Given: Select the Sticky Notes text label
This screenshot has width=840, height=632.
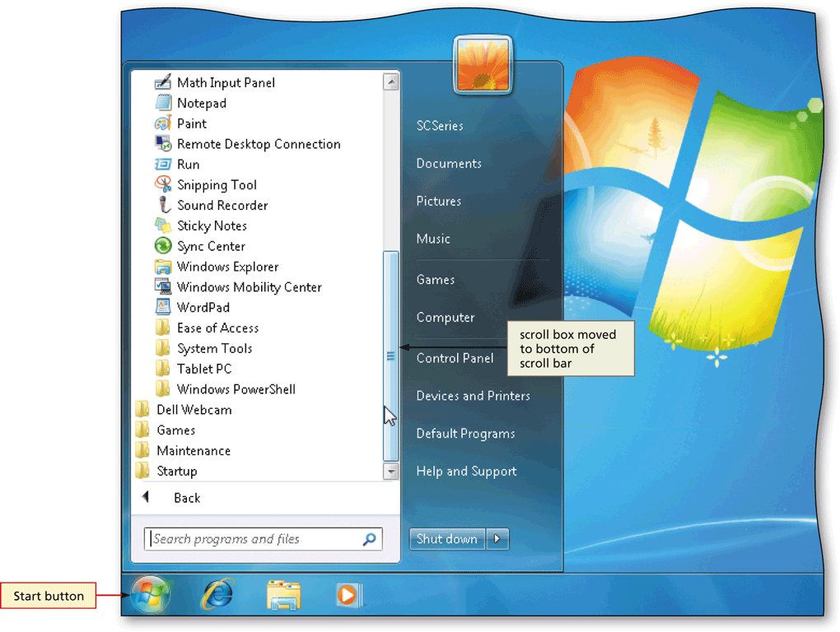Looking at the screenshot, I should pyautogui.click(x=212, y=225).
